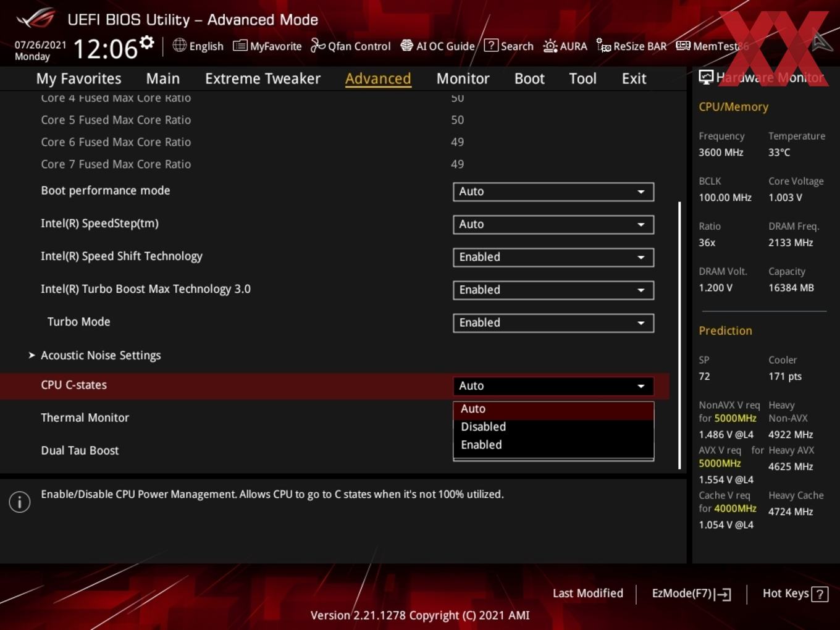Select the CPU C-states label
Viewport: 840px width, 630px height.
pos(73,385)
